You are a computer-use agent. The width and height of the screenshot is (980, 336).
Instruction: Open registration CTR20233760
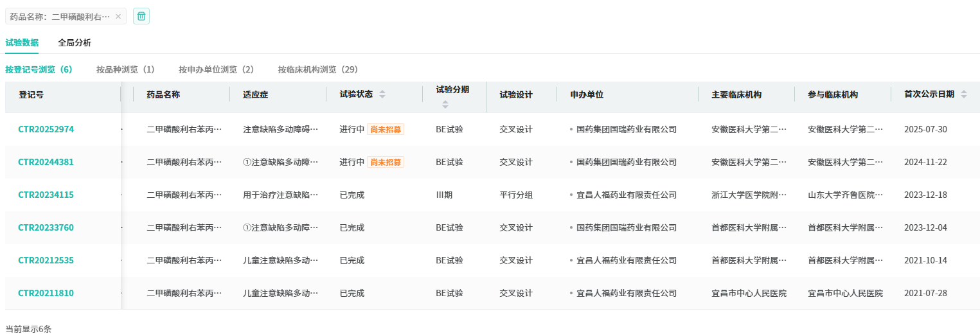click(46, 227)
